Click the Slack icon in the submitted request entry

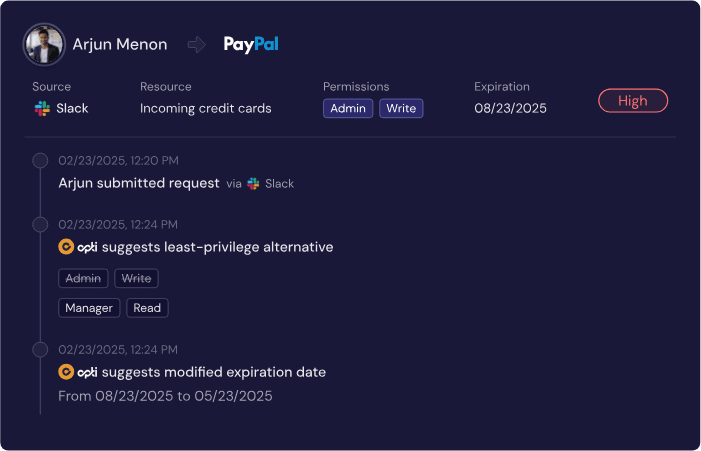click(253, 184)
